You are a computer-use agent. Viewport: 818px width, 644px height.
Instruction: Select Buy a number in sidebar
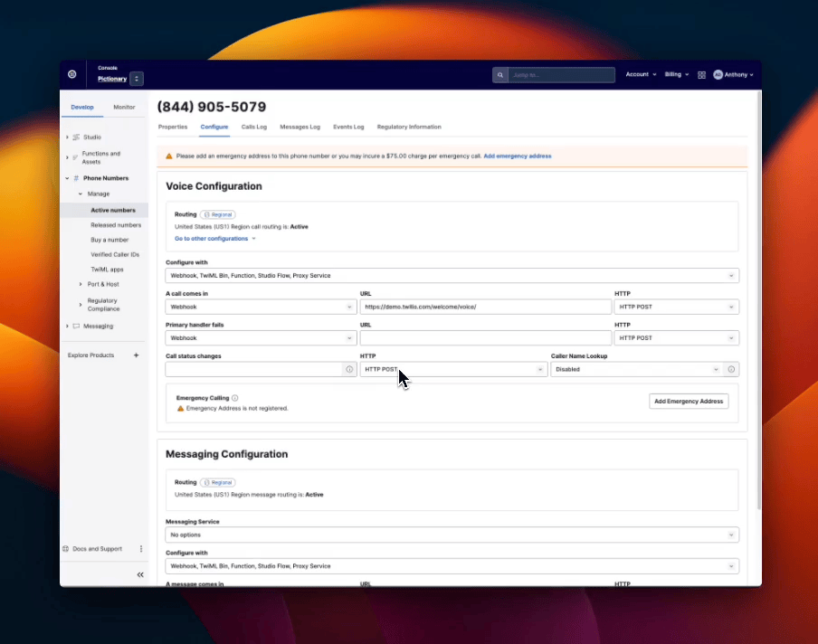[x=109, y=240]
